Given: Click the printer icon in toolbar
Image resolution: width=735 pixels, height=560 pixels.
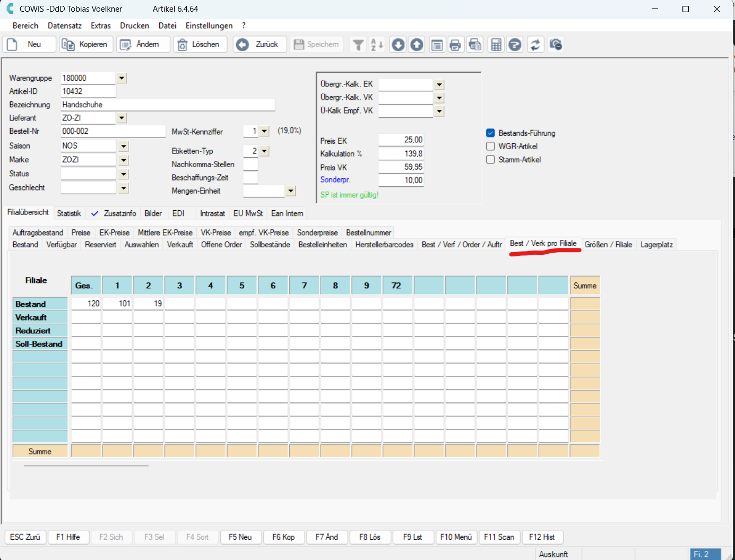Looking at the screenshot, I should 455,45.
